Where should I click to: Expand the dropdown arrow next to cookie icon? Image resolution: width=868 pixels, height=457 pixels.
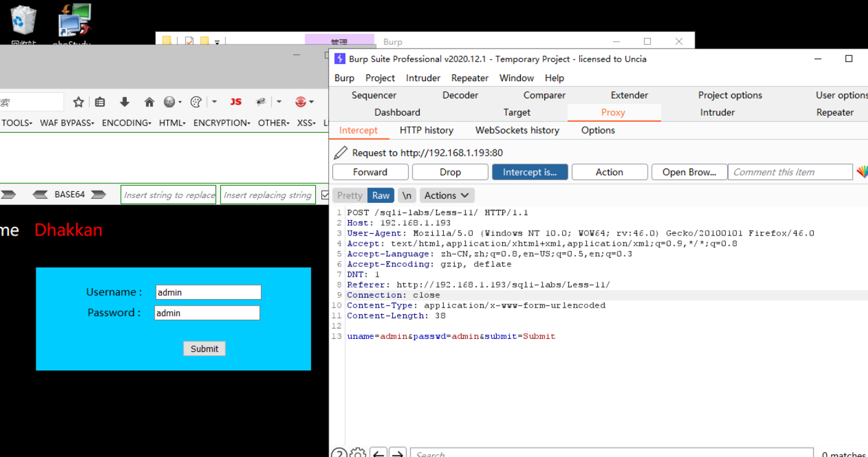click(214, 102)
